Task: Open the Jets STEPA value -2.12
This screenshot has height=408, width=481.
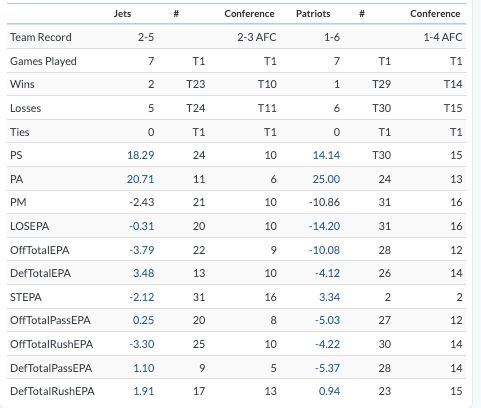Action: (142, 297)
